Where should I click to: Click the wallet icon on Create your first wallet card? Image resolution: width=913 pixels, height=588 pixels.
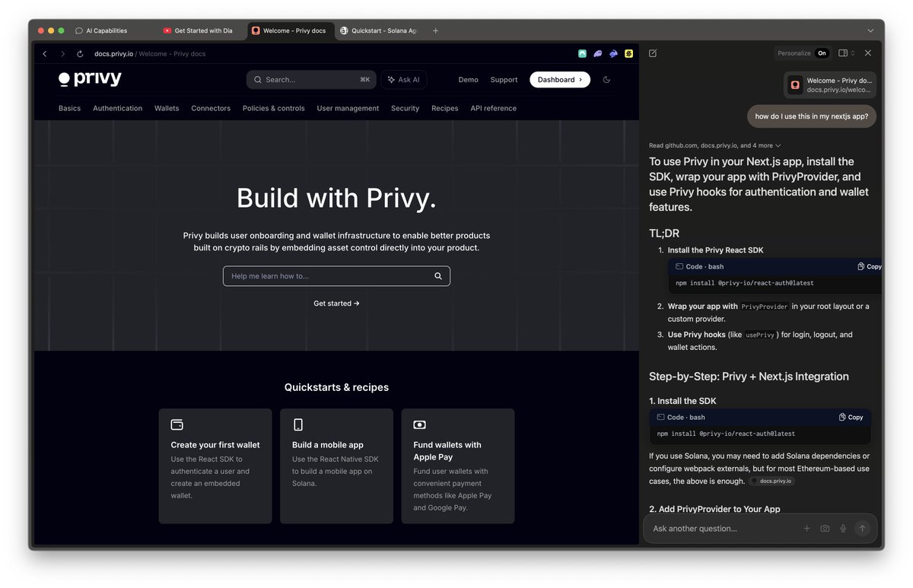(177, 424)
